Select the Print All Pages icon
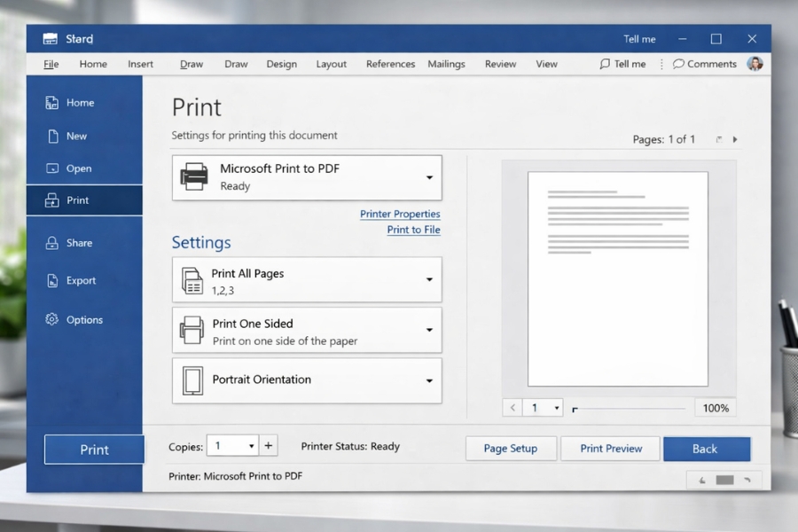The width and height of the screenshot is (798, 532). (193, 279)
